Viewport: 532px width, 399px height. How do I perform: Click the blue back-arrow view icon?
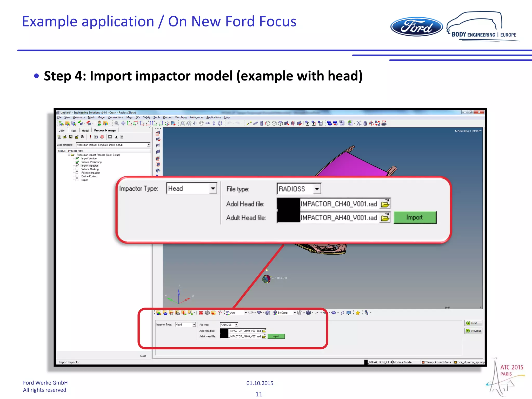click(x=123, y=123)
